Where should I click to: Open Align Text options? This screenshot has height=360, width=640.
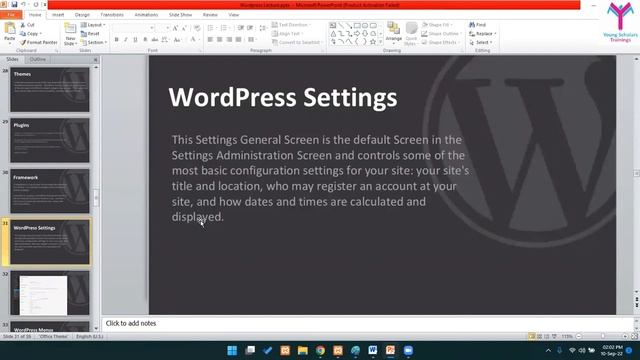287,33
